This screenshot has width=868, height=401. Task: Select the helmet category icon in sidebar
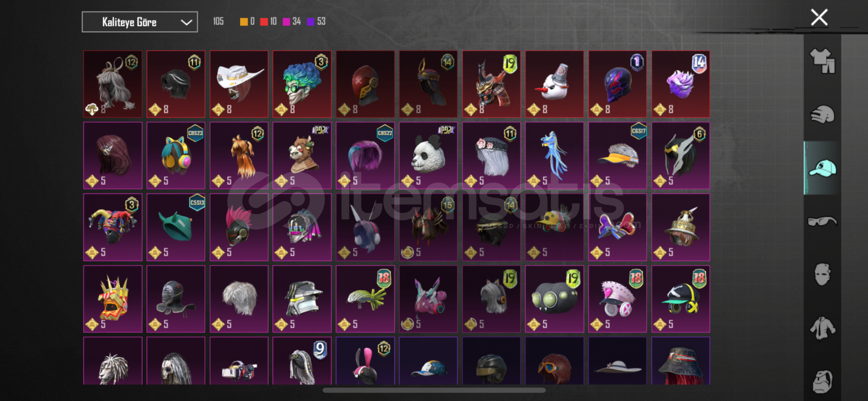pos(822,114)
